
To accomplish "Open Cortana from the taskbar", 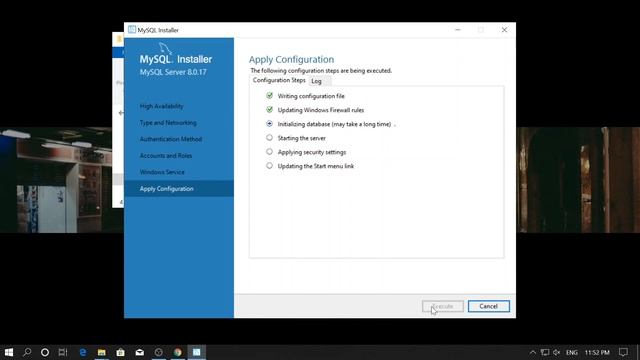I will (45, 352).
